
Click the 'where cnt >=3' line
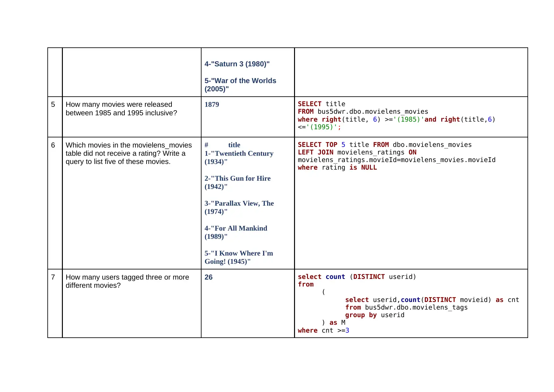point(323,330)
